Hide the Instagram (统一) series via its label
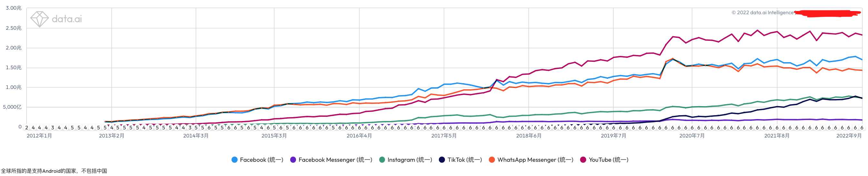868x176 pixels. coord(410,160)
